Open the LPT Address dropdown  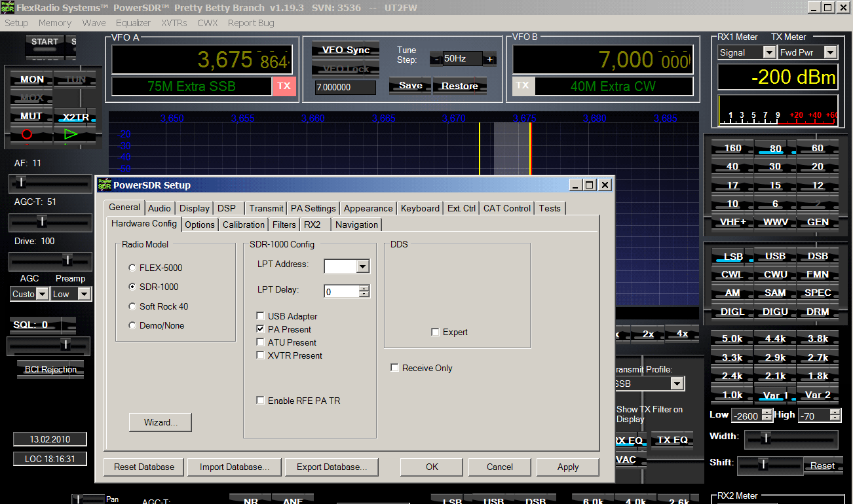point(362,266)
